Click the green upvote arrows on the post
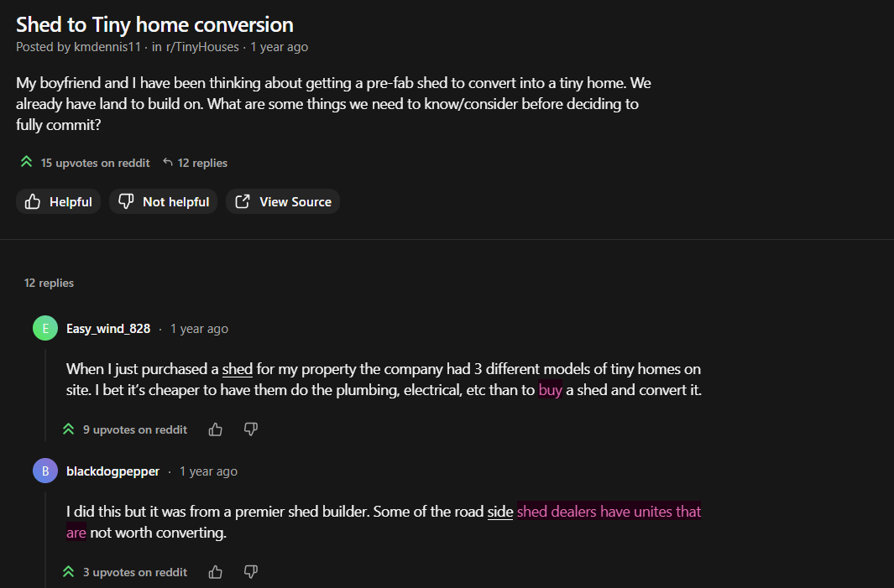This screenshot has width=894, height=588. pos(26,163)
